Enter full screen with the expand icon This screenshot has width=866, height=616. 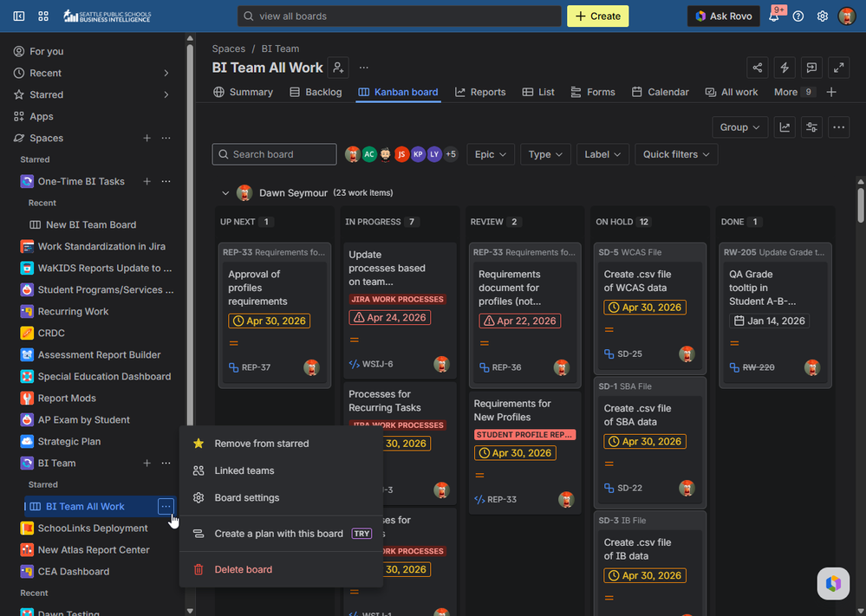tap(838, 68)
